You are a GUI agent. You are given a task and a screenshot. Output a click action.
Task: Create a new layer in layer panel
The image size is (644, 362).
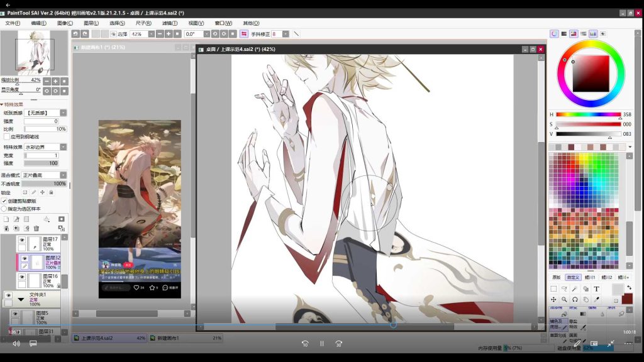pos(6,219)
